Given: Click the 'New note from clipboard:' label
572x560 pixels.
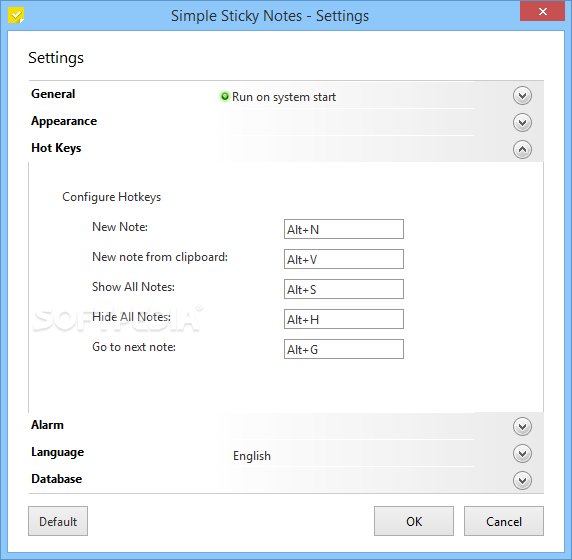Looking at the screenshot, I should tap(160, 257).
